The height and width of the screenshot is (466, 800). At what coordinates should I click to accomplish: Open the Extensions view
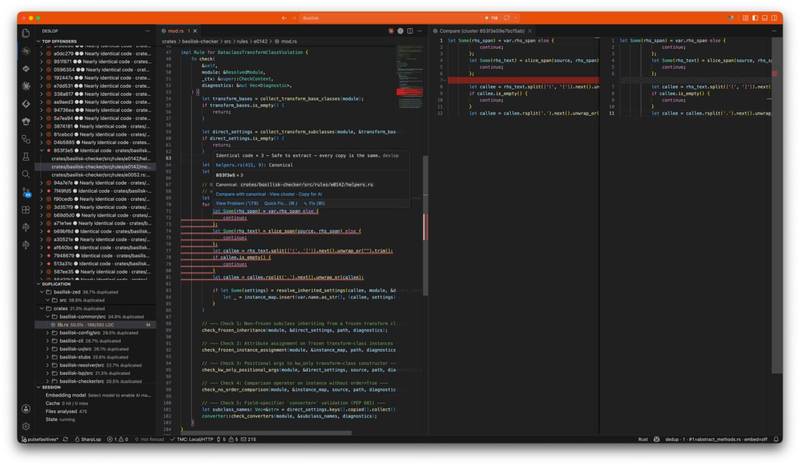click(26, 210)
